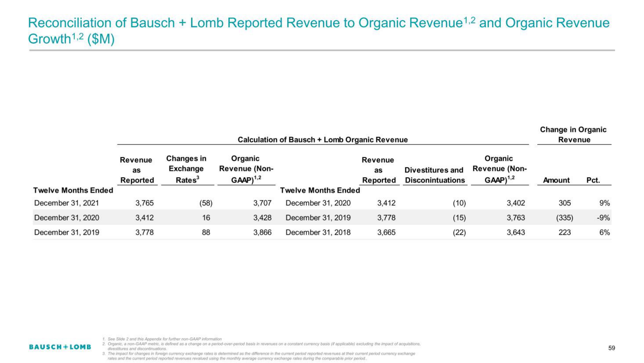This screenshot has width=644, height=363.
Task: Click the divestitures value (22)
Action: [x=459, y=232]
